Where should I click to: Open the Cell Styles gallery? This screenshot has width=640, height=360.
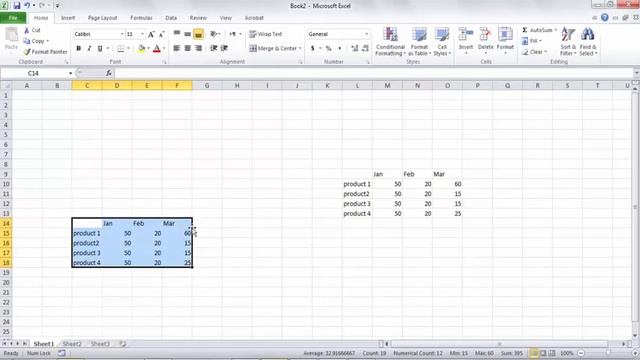click(x=442, y=41)
